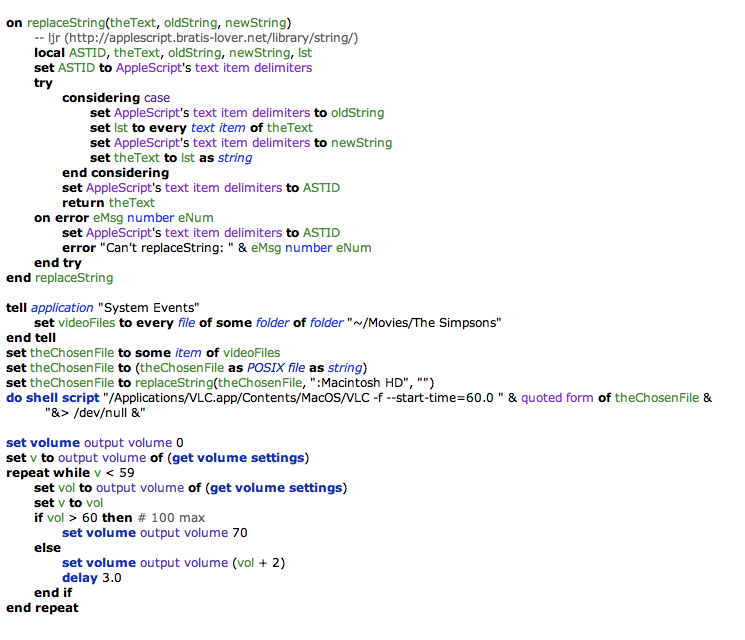Click the 'end try' line
This screenshot has width=745, height=640.
pos(57,263)
